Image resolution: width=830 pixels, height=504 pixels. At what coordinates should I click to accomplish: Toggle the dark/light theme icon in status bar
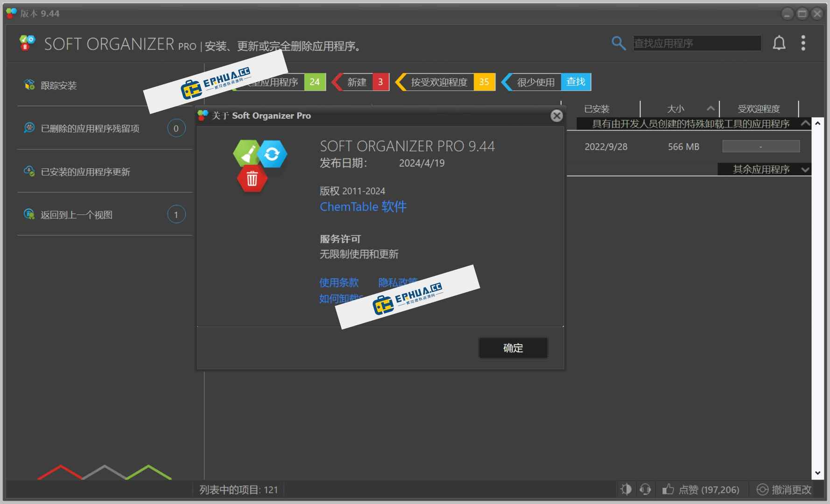pos(626,489)
